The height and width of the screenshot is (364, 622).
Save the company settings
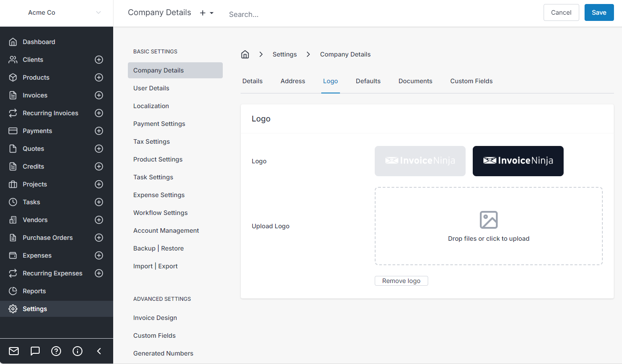click(x=599, y=12)
